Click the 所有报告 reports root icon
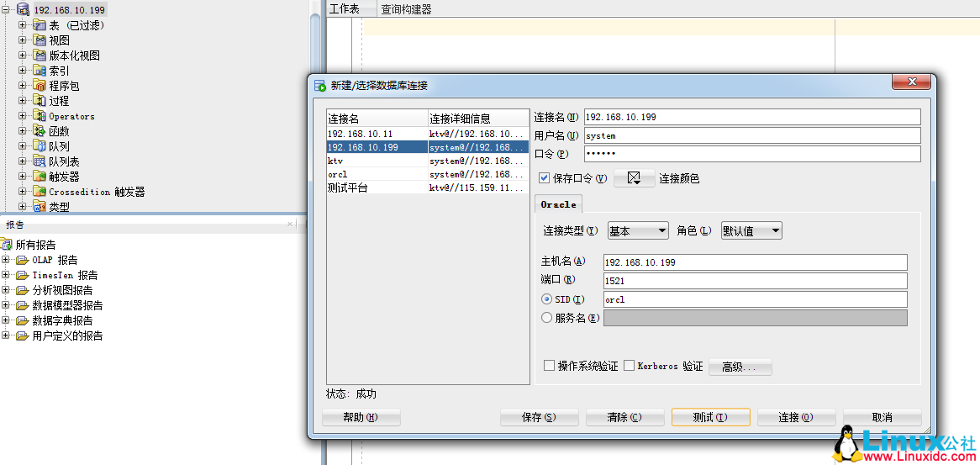The image size is (980, 465). tap(6, 245)
